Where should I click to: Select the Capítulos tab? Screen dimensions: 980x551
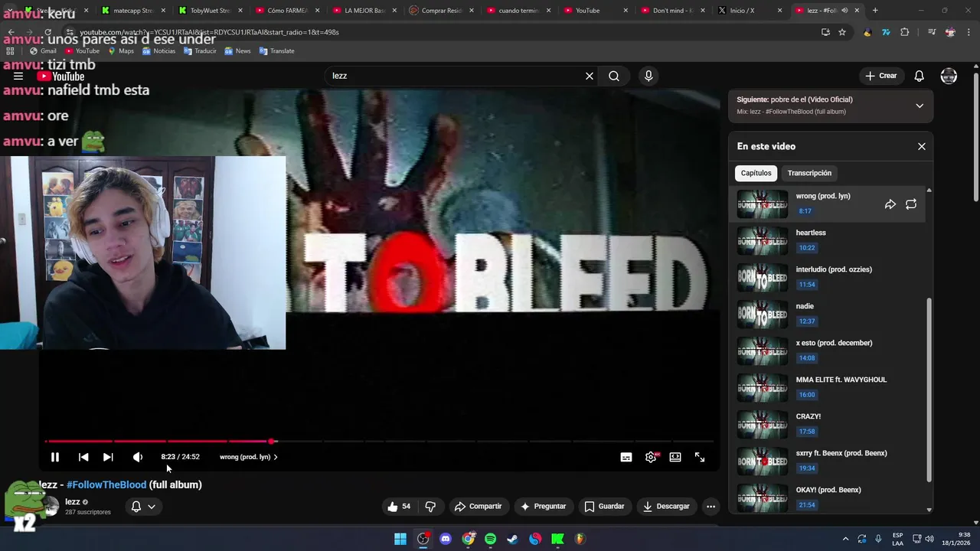(756, 173)
